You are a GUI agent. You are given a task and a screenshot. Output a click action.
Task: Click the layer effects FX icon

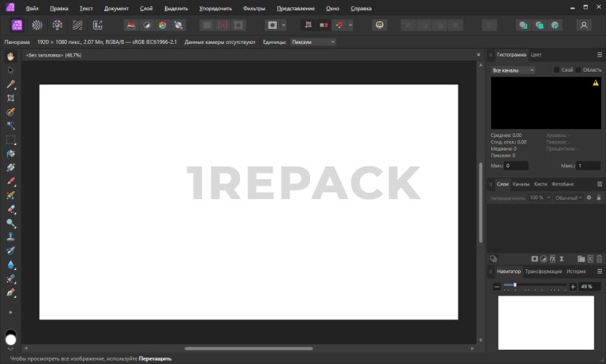pyautogui.click(x=552, y=259)
